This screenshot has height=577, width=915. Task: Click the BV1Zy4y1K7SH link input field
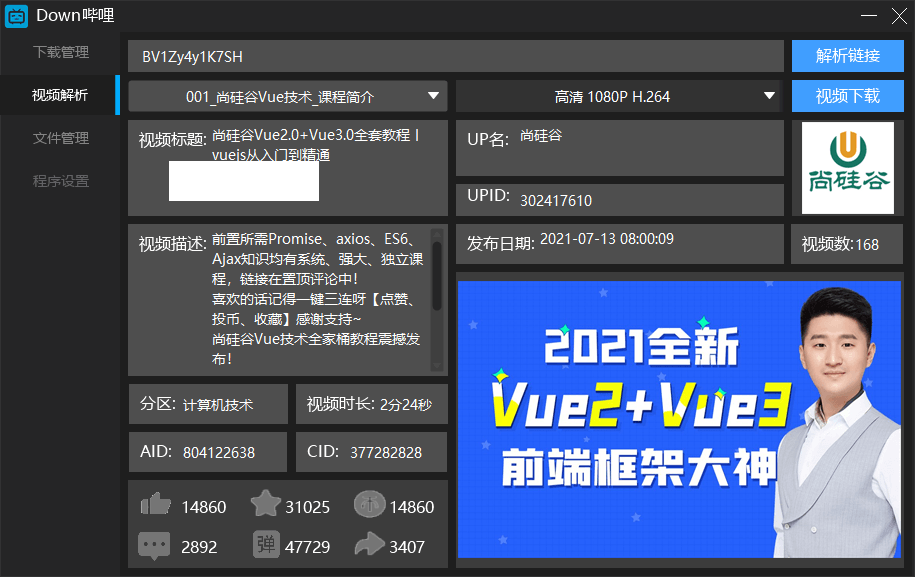click(x=456, y=57)
